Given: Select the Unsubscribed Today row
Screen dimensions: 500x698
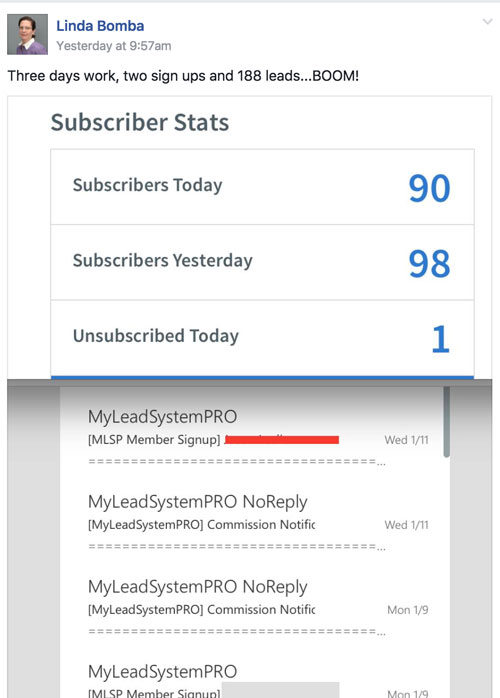Looking at the screenshot, I should tap(262, 338).
